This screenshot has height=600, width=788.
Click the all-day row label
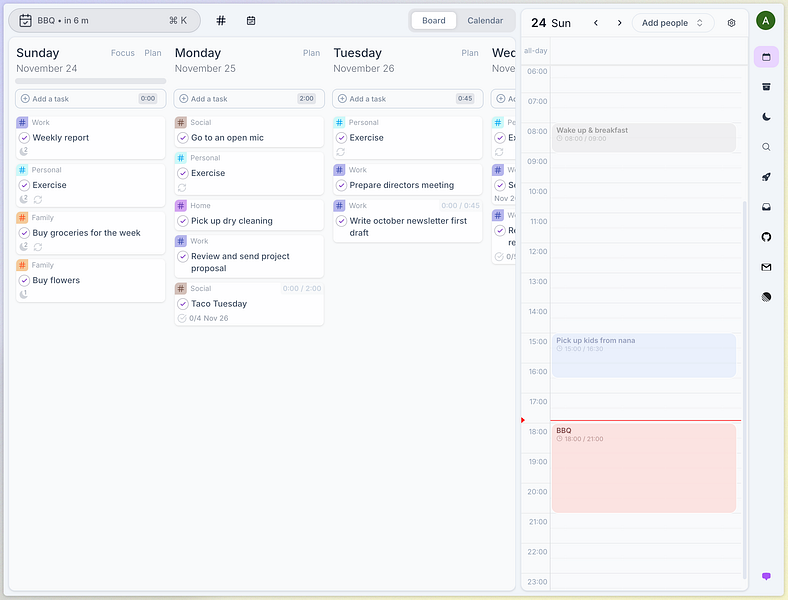click(x=535, y=51)
